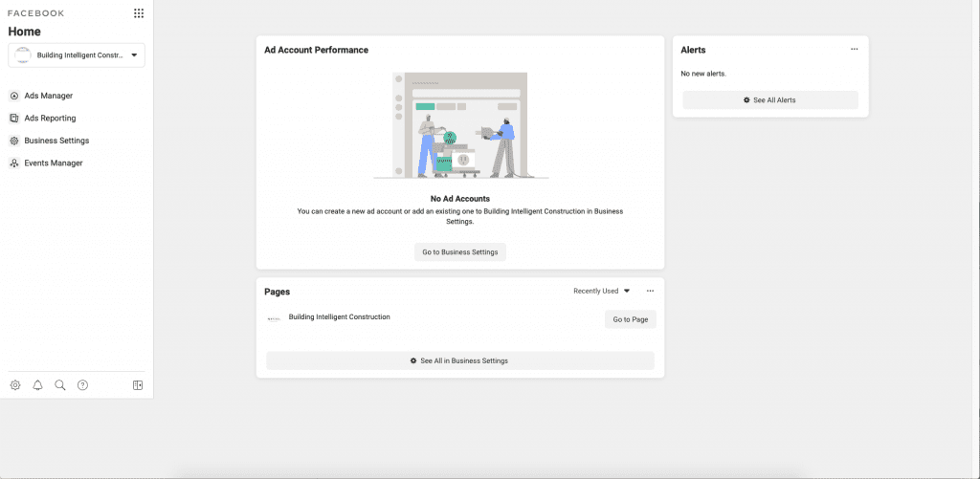
Task: Select Events Manager in sidebar
Action: point(54,163)
